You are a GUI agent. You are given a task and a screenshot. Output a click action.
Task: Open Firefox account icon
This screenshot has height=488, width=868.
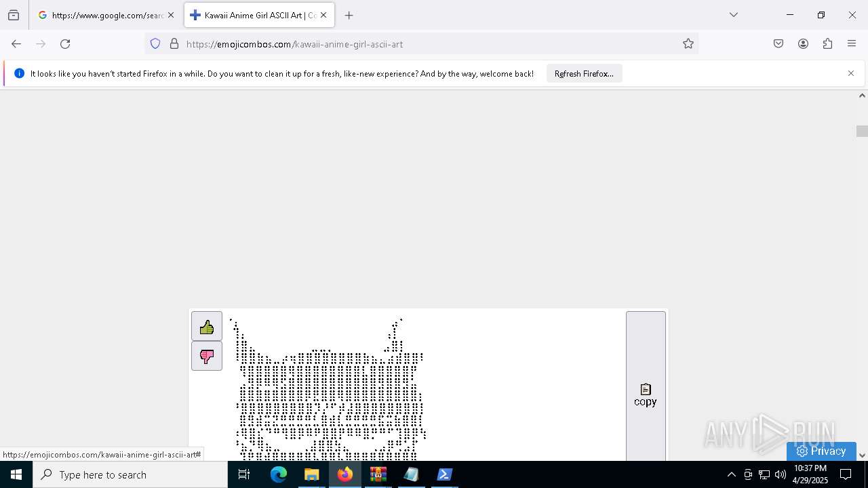[803, 44]
